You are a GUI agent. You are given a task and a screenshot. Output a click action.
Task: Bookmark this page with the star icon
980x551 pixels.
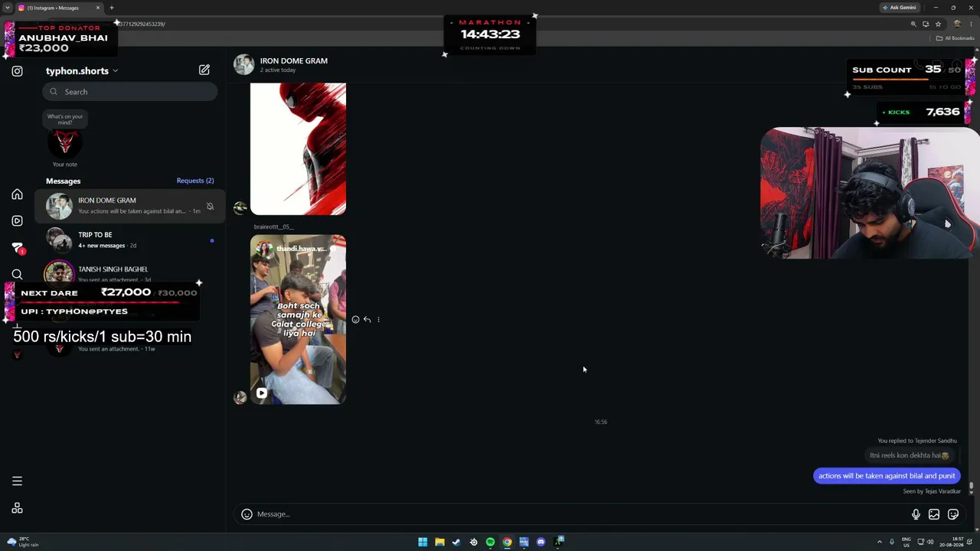(x=938, y=24)
